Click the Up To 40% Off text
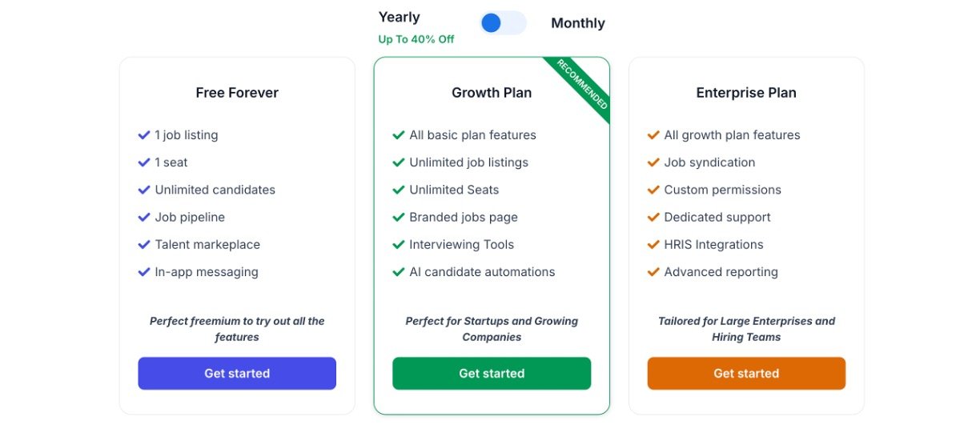 416,39
